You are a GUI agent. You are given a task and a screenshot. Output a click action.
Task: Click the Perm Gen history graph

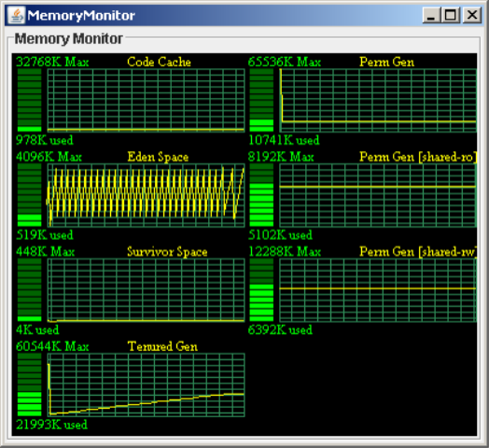378,100
